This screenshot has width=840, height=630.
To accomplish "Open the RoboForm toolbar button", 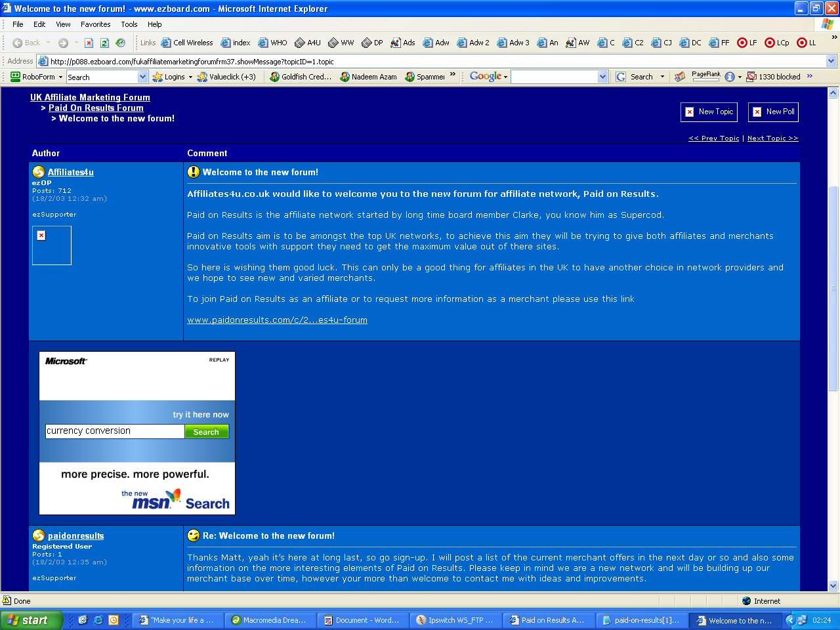I will click(37, 77).
